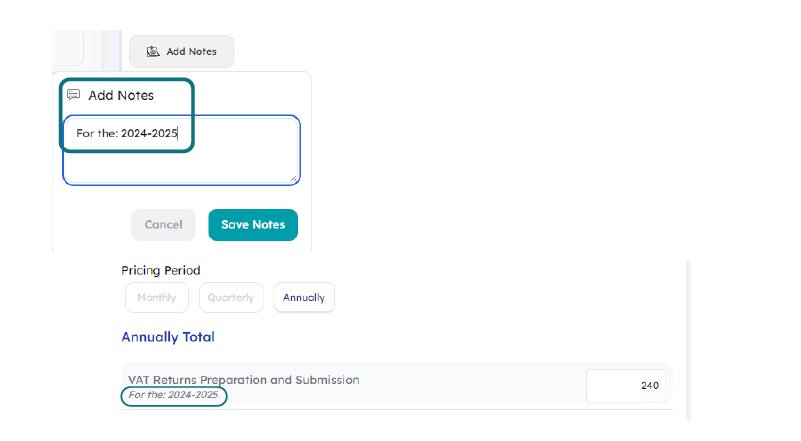Click the vertical scrollbar beside the pricing section
This screenshot has width=801, height=441.
pos(688,340)
